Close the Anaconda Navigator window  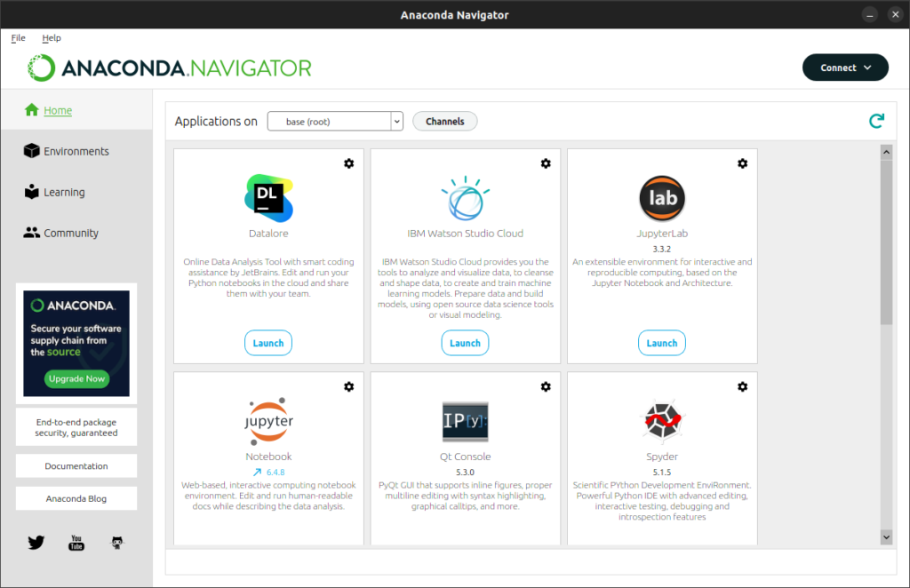tap(895, 14)
